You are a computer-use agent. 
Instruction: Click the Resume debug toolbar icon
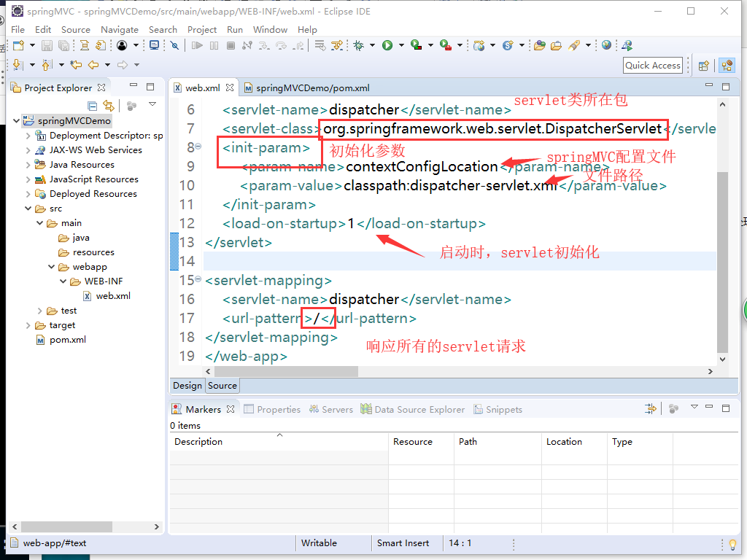point(197,45)
